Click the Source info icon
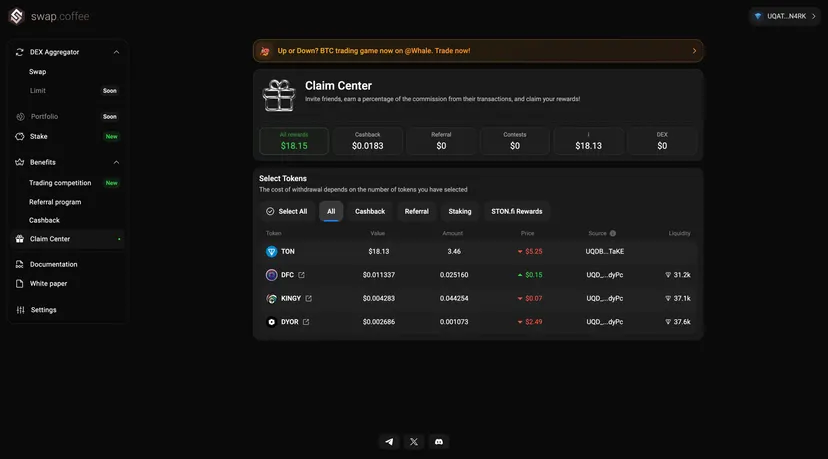Screen dimensions: 828x459 (613, 233)
